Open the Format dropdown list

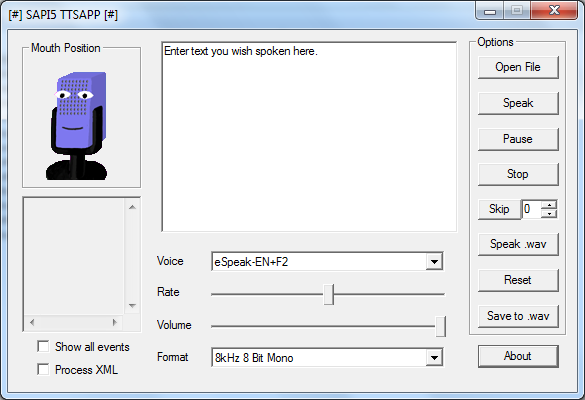(x=434, y=358)
